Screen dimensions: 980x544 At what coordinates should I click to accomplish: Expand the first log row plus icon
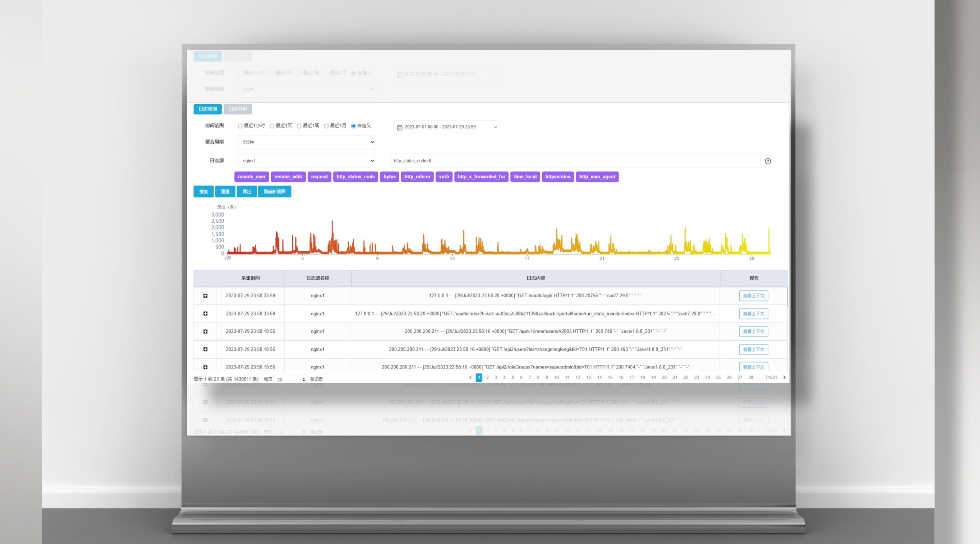(205, 296)
